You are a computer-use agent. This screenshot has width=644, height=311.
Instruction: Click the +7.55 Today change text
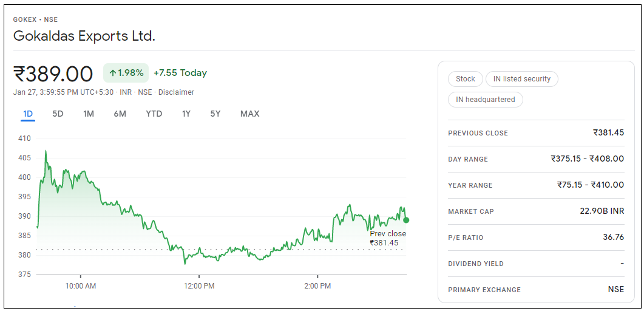pos(180,73)
